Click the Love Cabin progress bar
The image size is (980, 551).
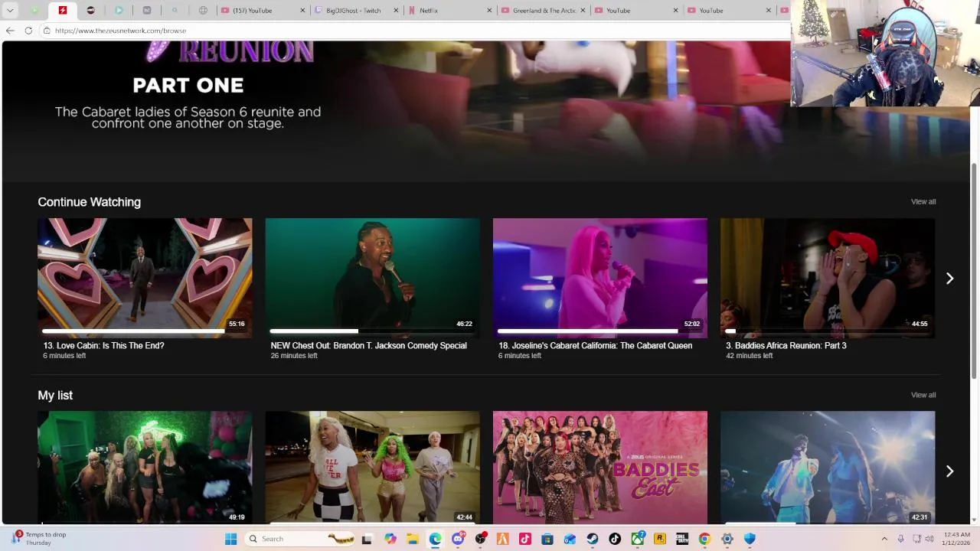coord(144,331)
